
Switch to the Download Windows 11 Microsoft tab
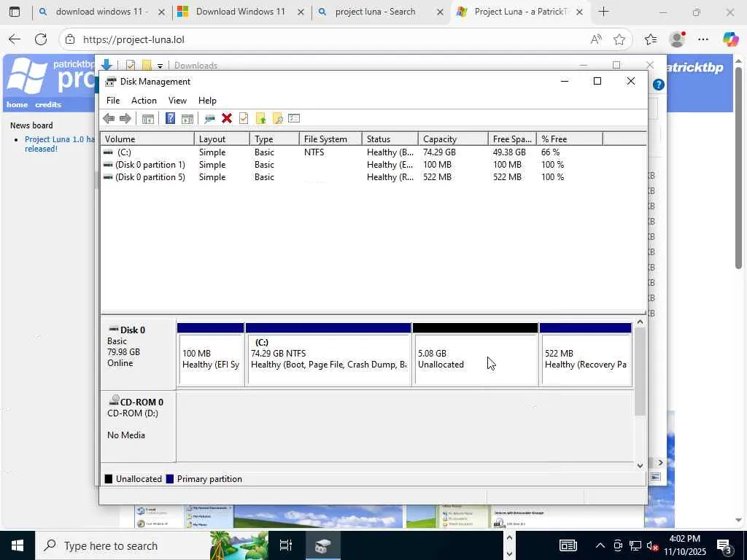tap(241, 12)
